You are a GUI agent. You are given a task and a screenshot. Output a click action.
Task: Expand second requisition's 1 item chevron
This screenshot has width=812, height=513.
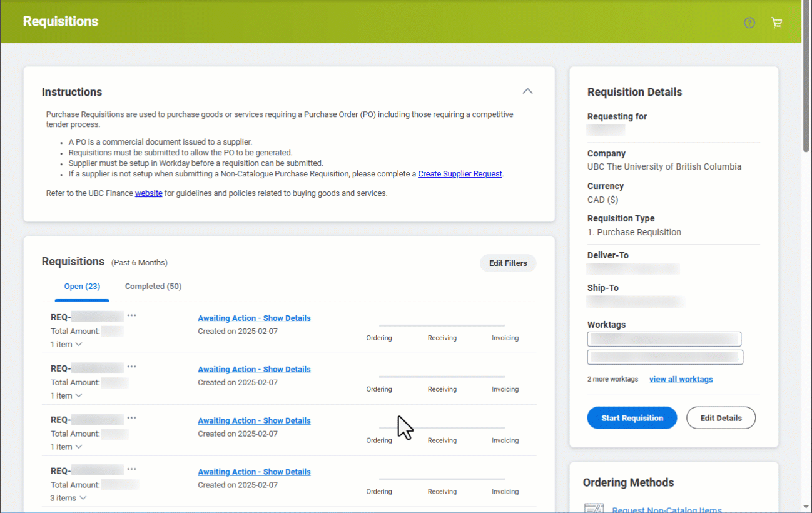[78, 395]
